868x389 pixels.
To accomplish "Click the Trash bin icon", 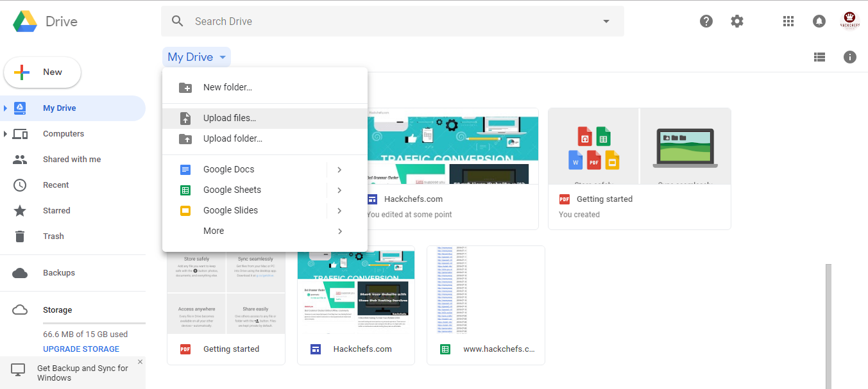I will click(20, 236).
